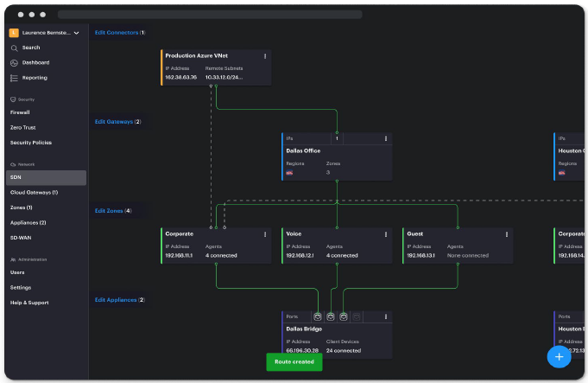Click the blue plus add button
The image size is (588, 383).
(560, 357)
